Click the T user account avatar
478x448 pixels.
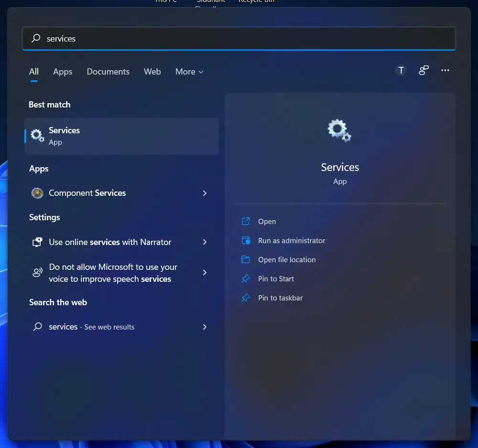[x=401, y=70]
